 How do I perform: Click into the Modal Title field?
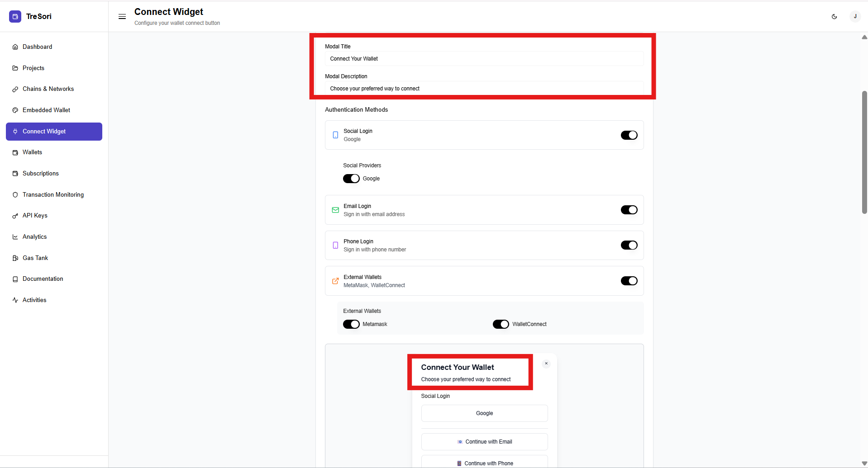484,59
